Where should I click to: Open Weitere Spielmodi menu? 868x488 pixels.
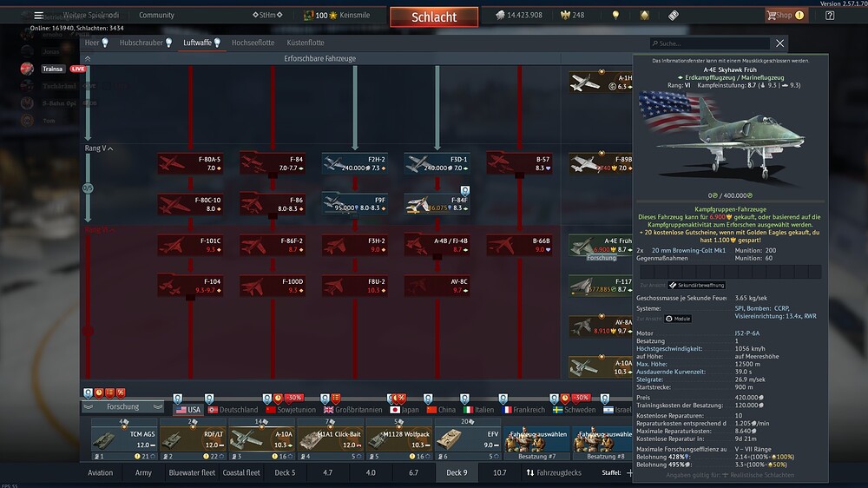click(x=91, y=15)
